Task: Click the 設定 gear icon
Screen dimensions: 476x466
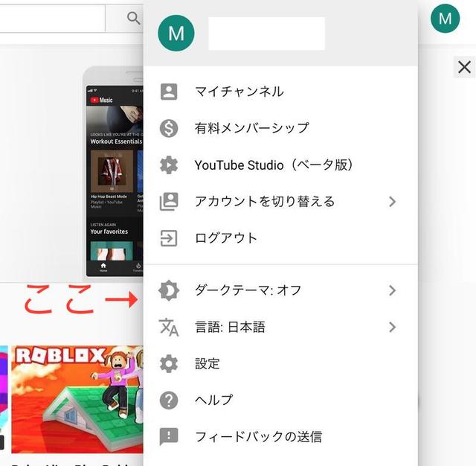Action: (169, 363)
